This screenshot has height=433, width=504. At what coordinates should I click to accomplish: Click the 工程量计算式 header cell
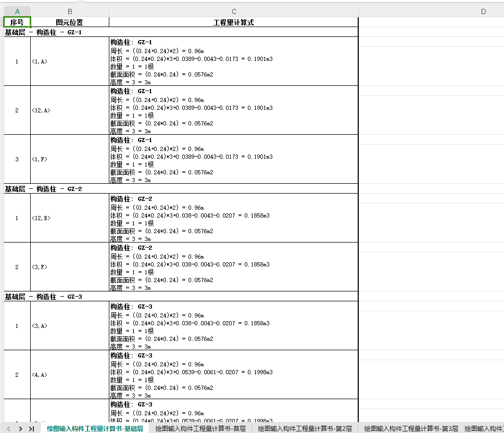pyautogui.click(x=234, y=22)
